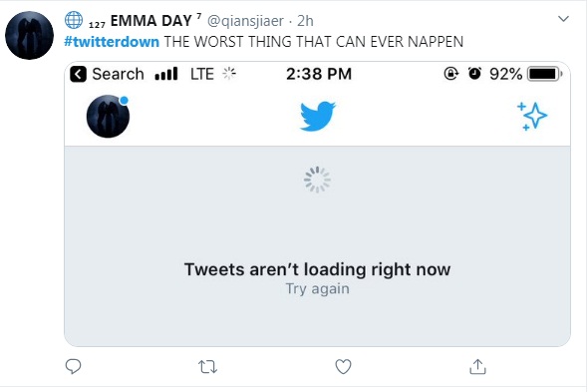Retweet this post using the retweet icon

click(207, 367)
